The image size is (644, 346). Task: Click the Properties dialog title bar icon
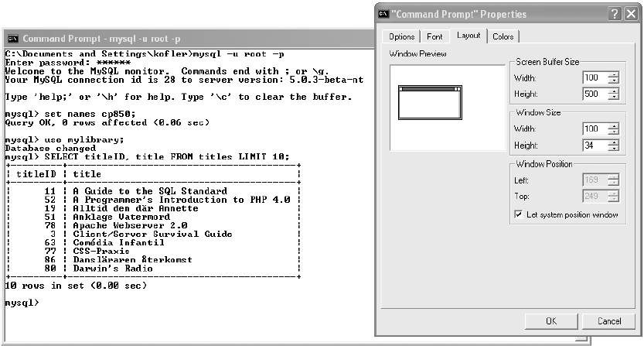click(x=383, y=14)
